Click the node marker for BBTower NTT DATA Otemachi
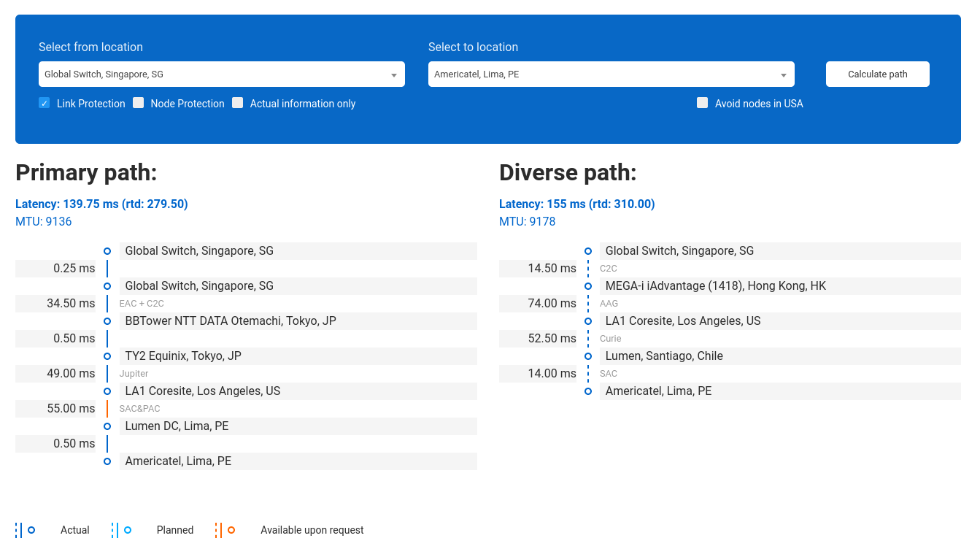This screenshot has width=980, height=549. pos(107,321)
